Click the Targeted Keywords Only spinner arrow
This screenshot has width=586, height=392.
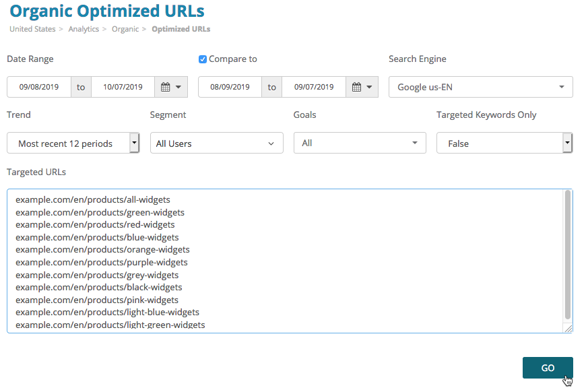[x=566, y=143]
